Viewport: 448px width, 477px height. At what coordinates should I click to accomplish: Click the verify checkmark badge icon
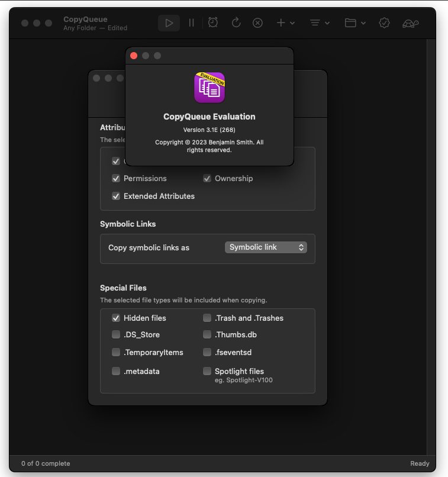[x=384, y=23]
